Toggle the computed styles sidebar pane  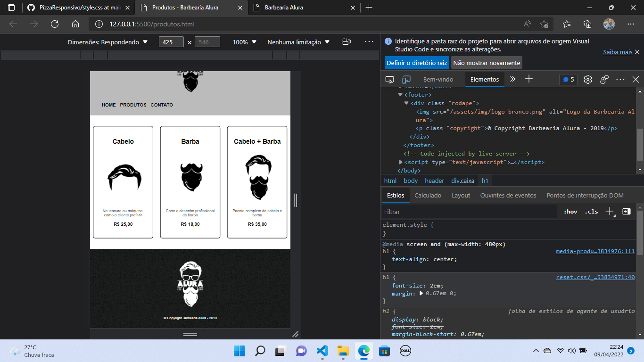click(x=626, y=212)
